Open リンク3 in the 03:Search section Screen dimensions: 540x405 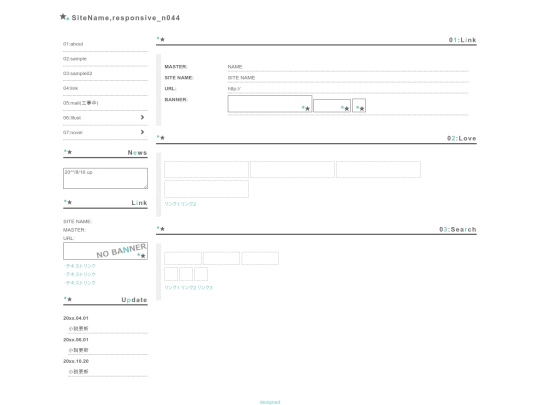(205, 288)
